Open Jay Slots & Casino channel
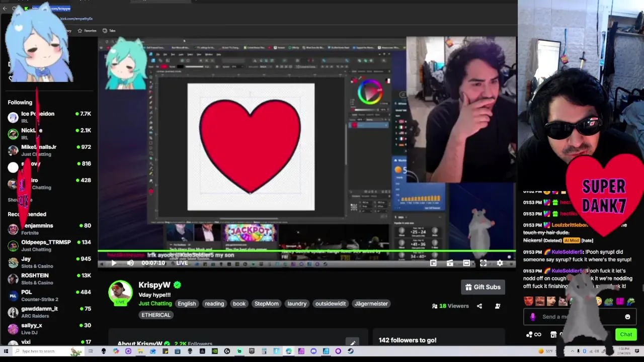The width and height of the screenshot is (644, 362). 49,262
